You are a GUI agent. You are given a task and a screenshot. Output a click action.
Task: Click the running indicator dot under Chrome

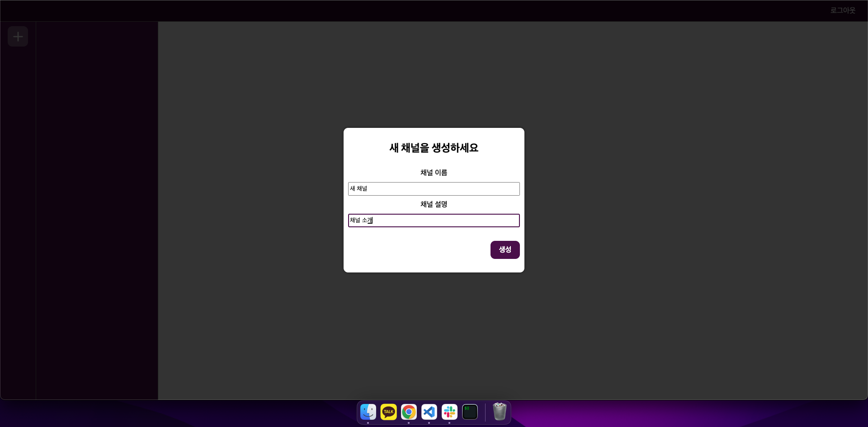pos(408,423)
